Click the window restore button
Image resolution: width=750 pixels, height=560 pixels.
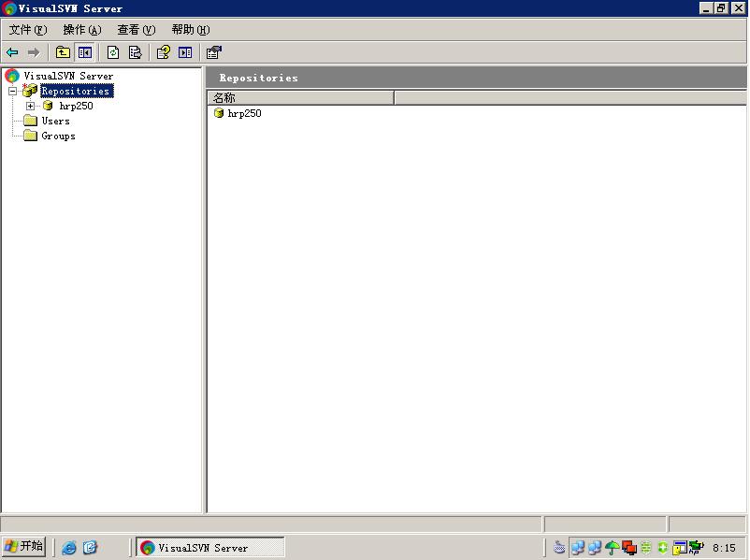click(721, 8)
